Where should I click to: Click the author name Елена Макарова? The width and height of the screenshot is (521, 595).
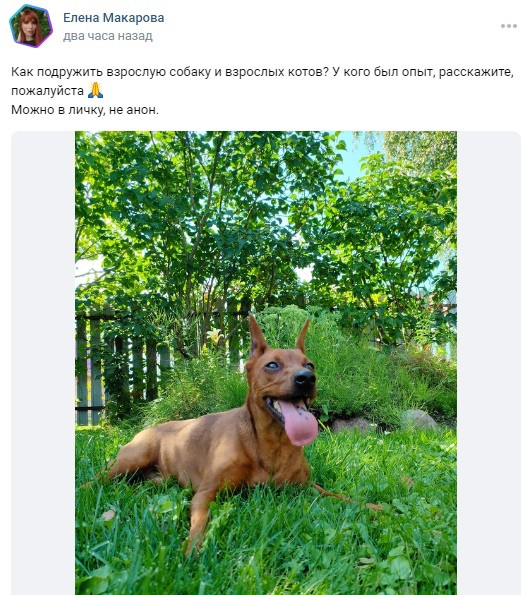(x=113, y=18)
